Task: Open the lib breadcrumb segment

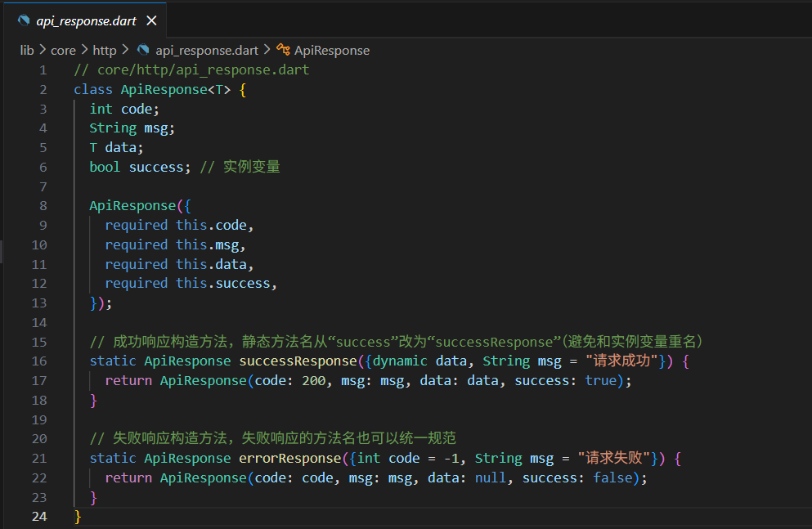Action: click(x=27, y=50)
